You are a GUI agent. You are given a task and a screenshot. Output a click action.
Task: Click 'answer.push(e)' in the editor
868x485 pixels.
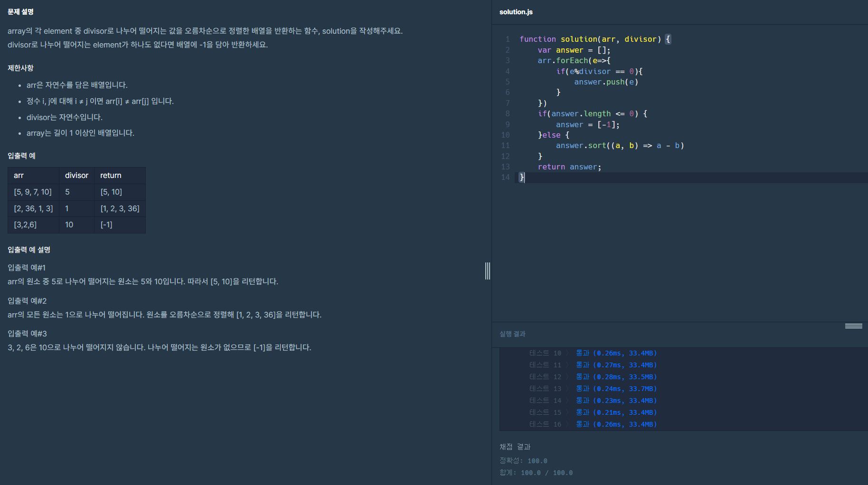coord(606,82)
